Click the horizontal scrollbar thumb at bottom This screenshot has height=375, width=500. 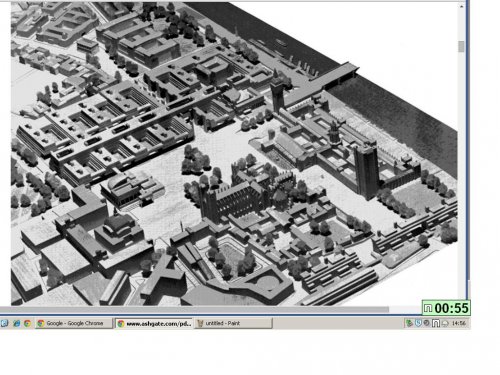click(x=194, y=310)
